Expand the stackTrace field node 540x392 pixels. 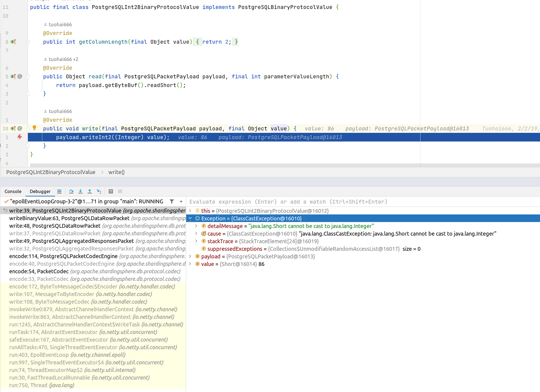click(196, 241)
